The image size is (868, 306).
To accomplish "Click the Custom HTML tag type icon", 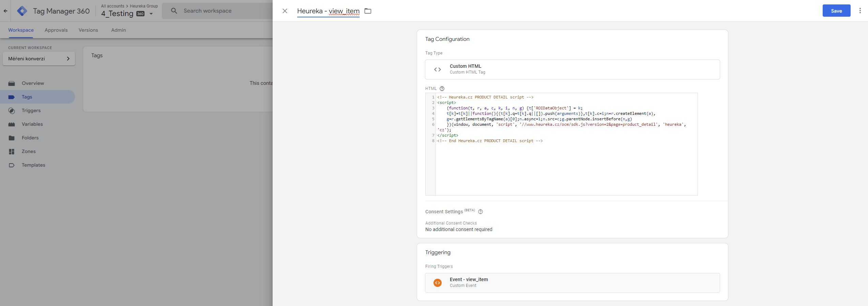I will pos(438,70).
